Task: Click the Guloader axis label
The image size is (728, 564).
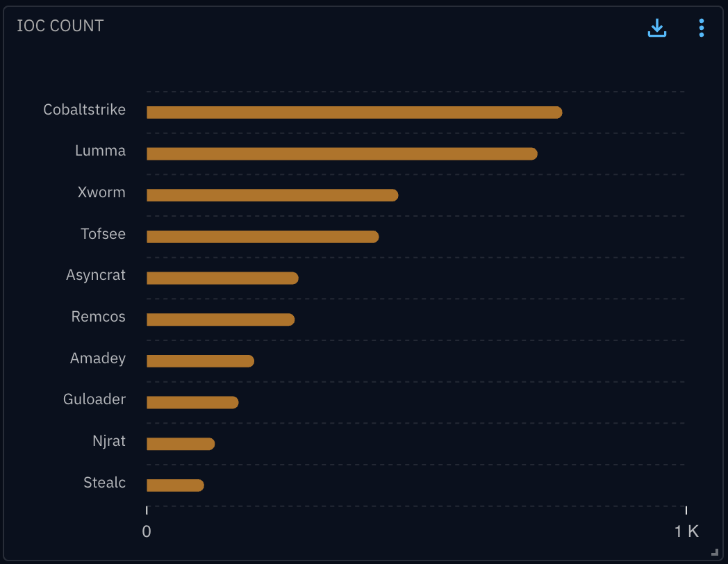Action: 94,399
